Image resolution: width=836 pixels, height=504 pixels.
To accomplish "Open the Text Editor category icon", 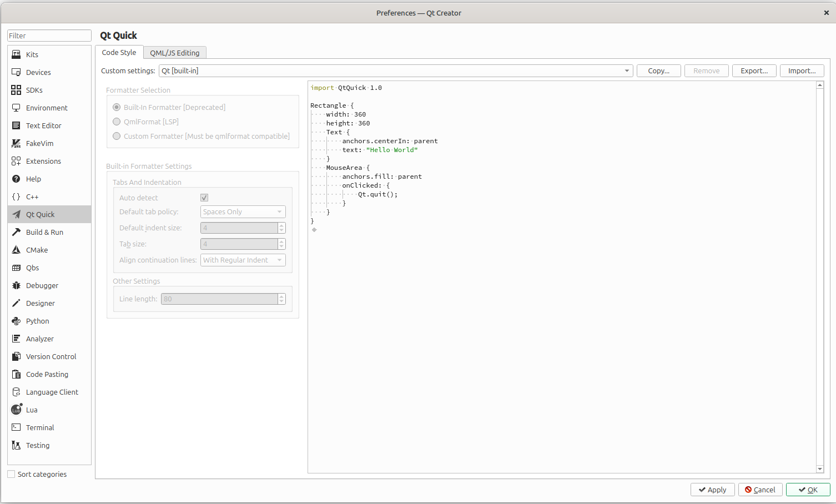I will pos(16,125).
